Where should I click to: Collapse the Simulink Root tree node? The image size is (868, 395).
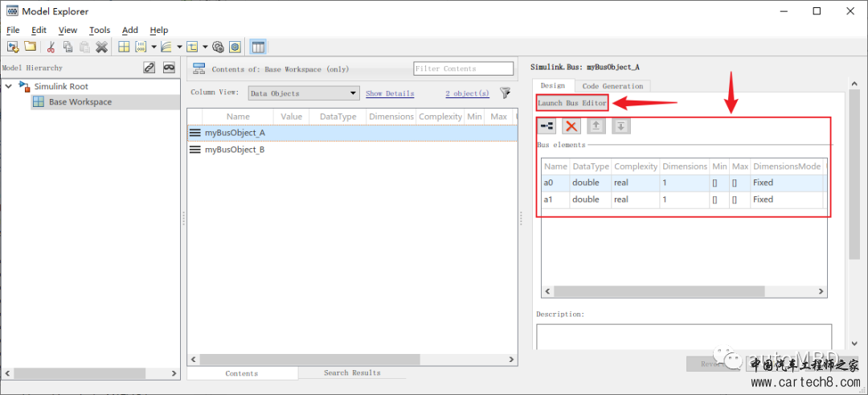click(8, 86)
